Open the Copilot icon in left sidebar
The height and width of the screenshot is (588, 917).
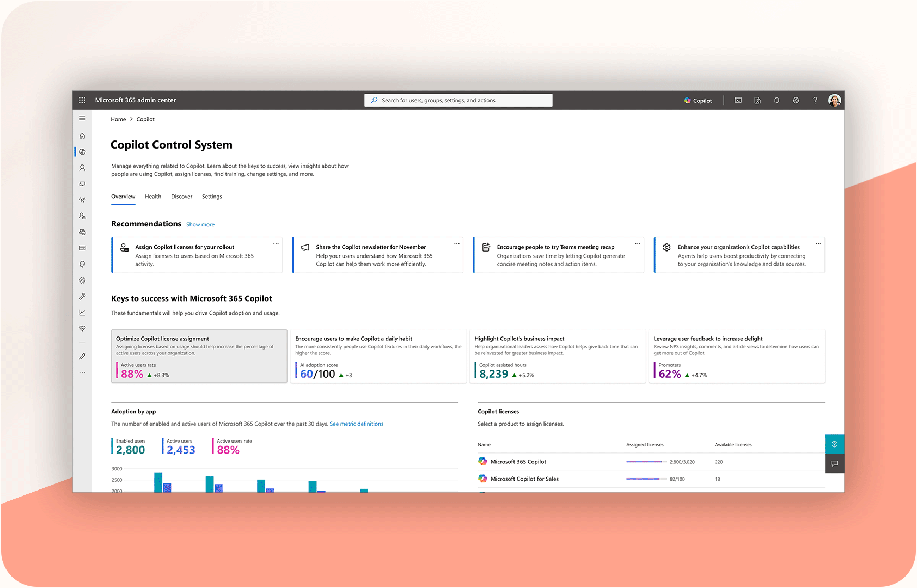tap(82, 152)
